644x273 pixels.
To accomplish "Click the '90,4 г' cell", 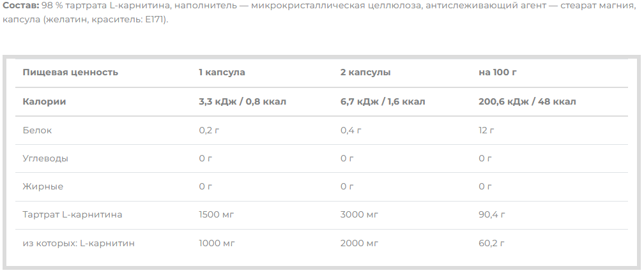I will pos(492,215).
